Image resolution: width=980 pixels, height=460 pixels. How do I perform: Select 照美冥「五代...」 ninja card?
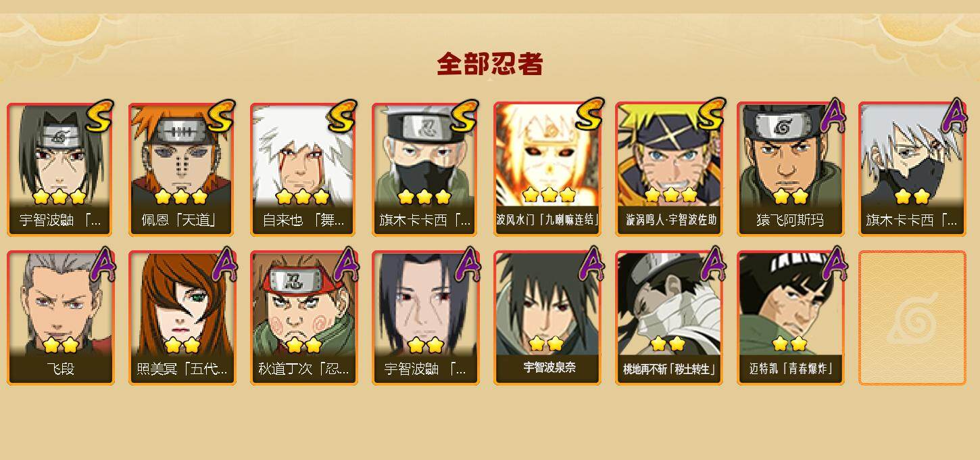point(182,318)
